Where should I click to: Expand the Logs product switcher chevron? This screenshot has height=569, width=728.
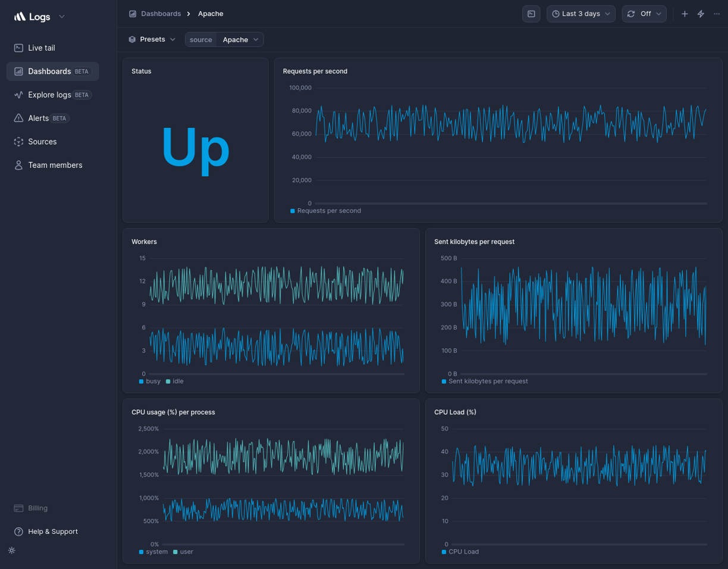pos(62,17)
